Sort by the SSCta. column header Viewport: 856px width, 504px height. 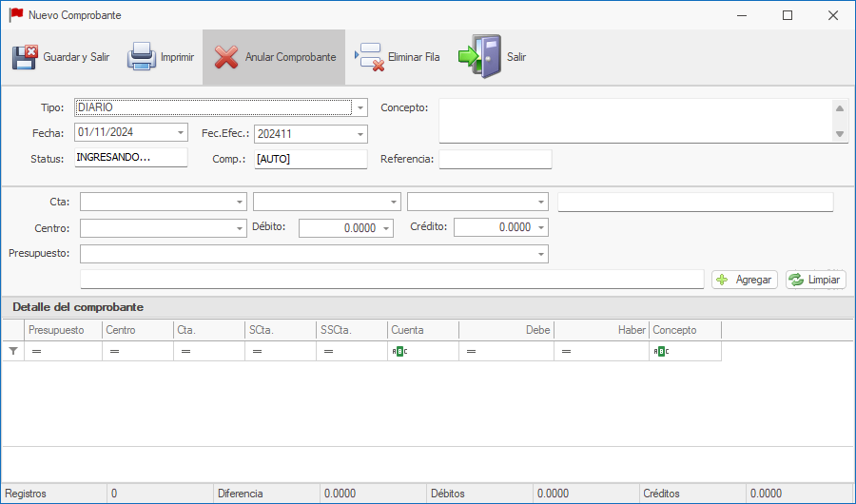[352, 330]
